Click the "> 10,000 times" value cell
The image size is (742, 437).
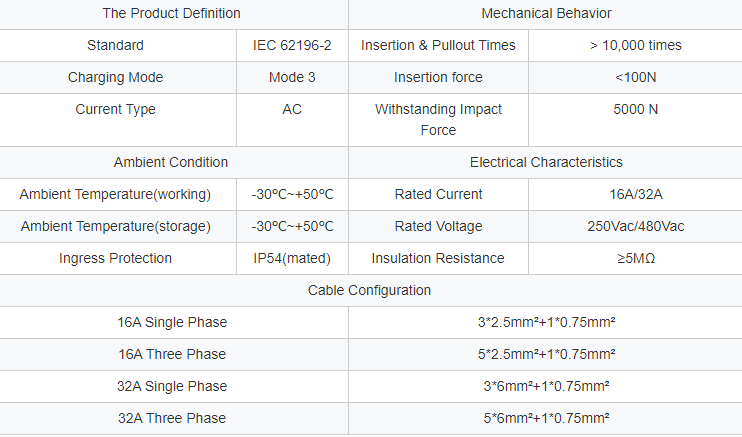pos(635,45)
